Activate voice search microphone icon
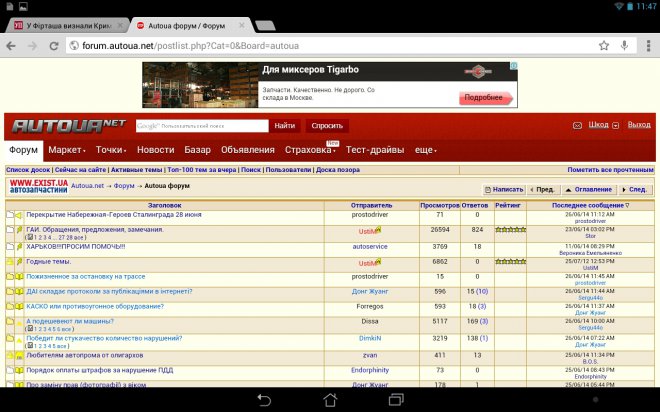 coord(624,45)
